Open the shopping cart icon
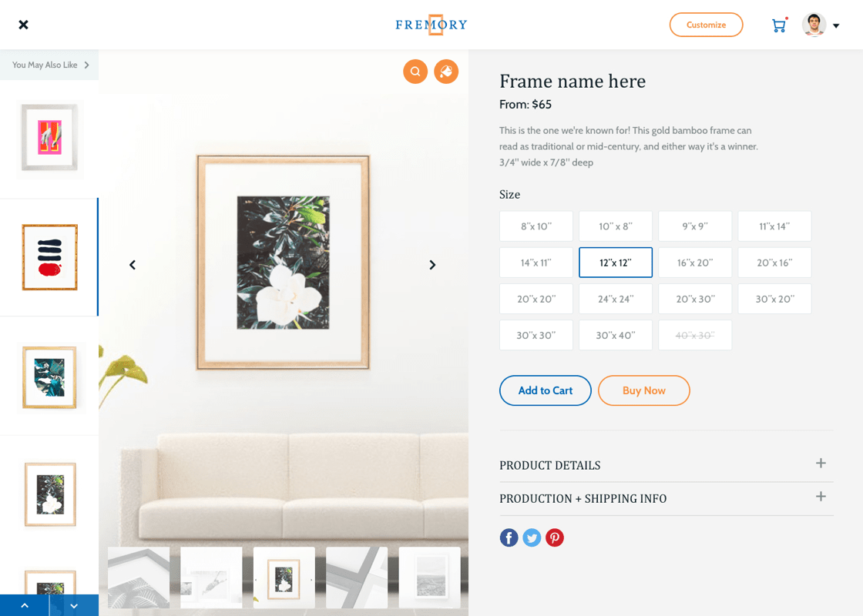The image size is (863, 616). click(x=779, y=25)
